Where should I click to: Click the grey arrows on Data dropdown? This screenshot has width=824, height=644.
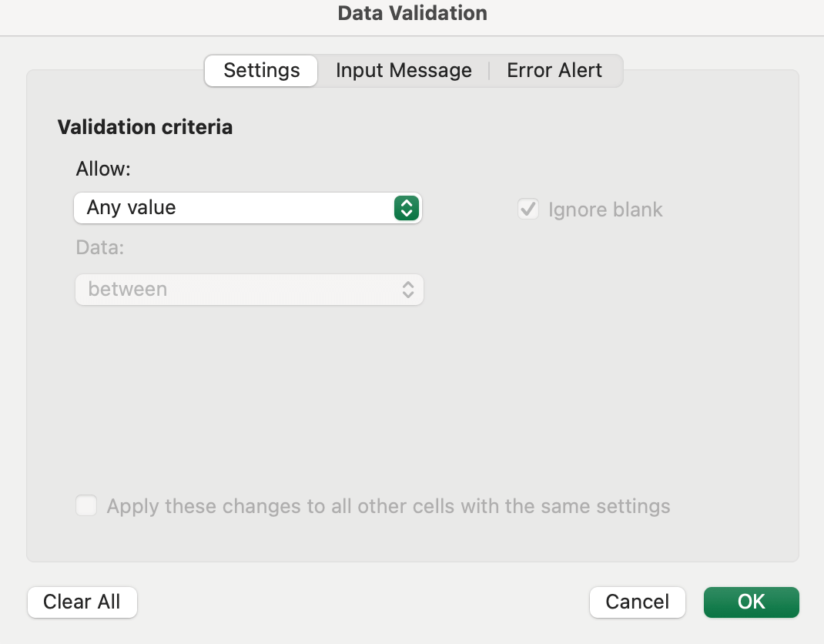[408, 290]
